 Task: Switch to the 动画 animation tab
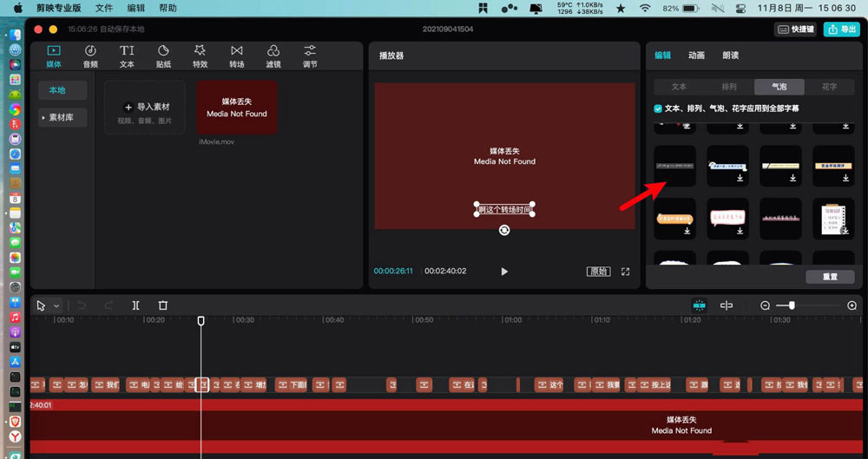(x=696, y=55)
